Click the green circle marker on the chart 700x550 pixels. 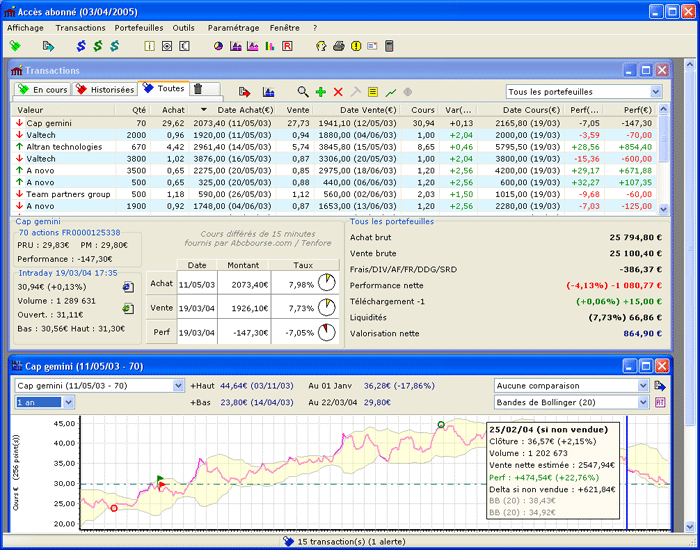tap(441, 425)
